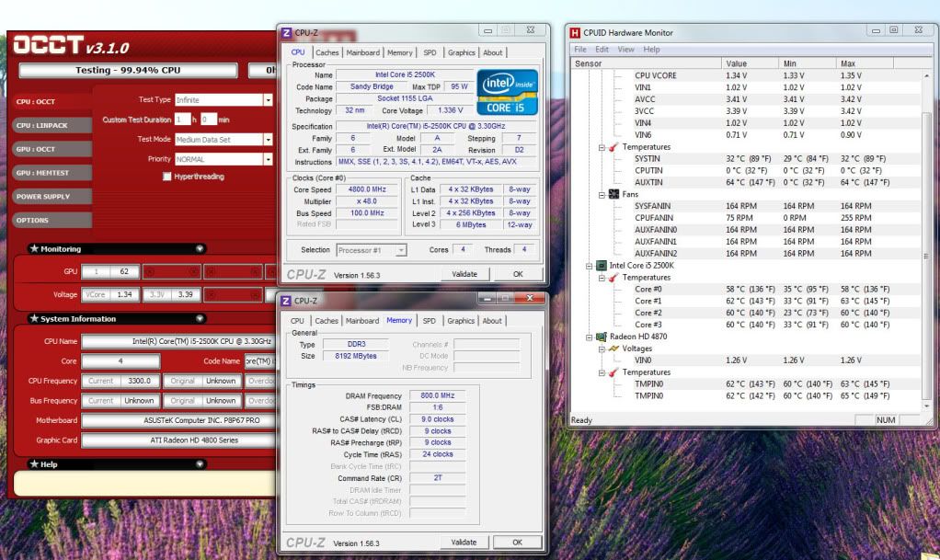Click the 4800.0 MHz Core Speed value
The image size is (940, 560).
368,189
